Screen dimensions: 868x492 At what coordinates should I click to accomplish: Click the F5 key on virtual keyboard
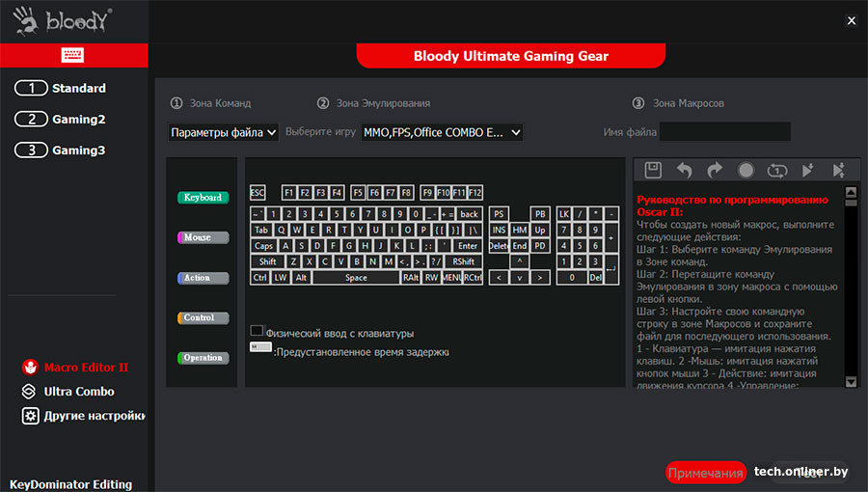point(358,193)
